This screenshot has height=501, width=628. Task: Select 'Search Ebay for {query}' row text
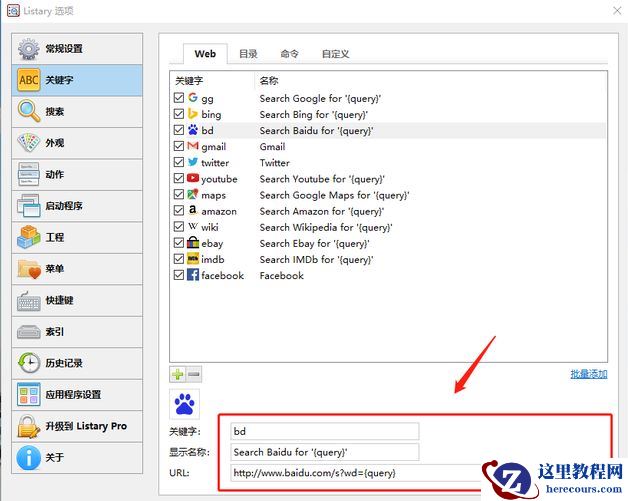[x=314, y=243]
